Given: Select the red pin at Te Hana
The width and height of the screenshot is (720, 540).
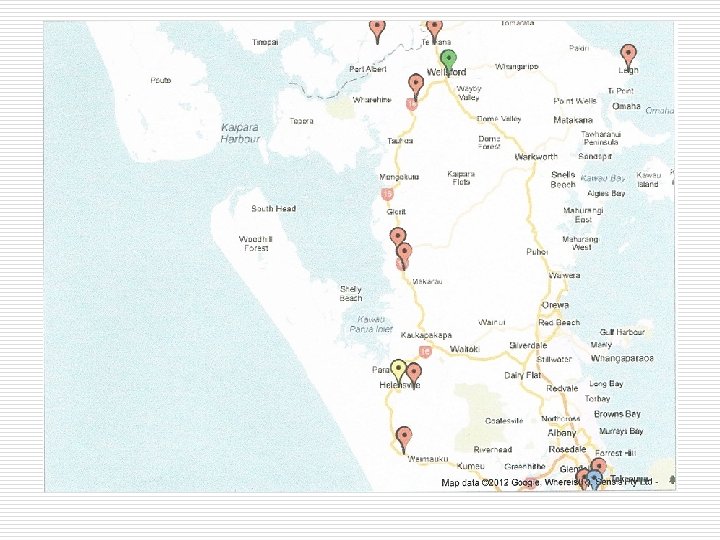Looking at the screenshot, I should coord(434,31).
